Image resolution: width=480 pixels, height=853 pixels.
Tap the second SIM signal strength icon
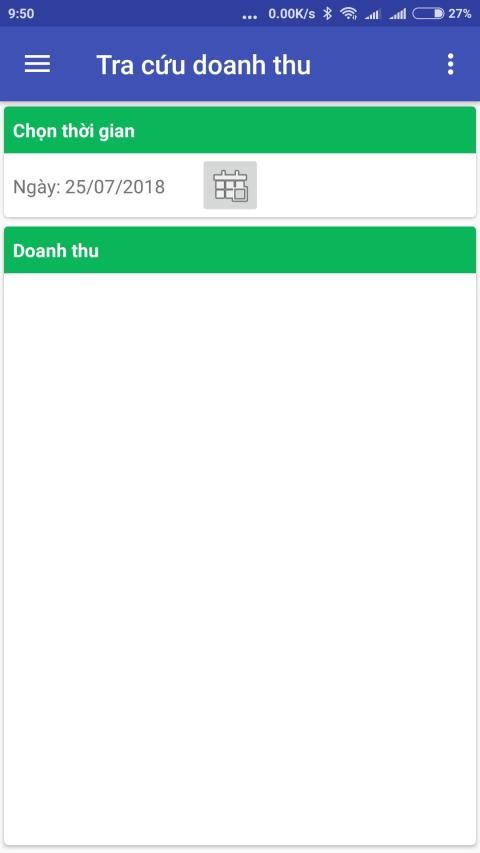(x=398, y=14)
